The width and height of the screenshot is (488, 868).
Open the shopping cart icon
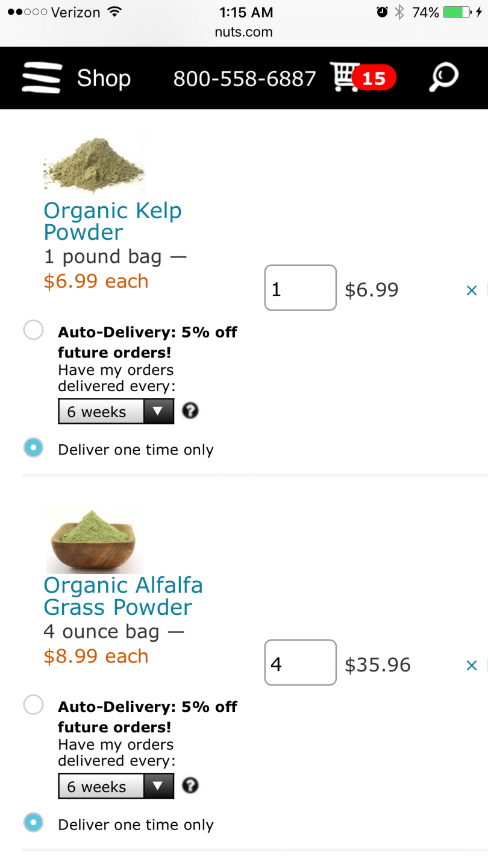pyautogui.click(x=345, y=77)
